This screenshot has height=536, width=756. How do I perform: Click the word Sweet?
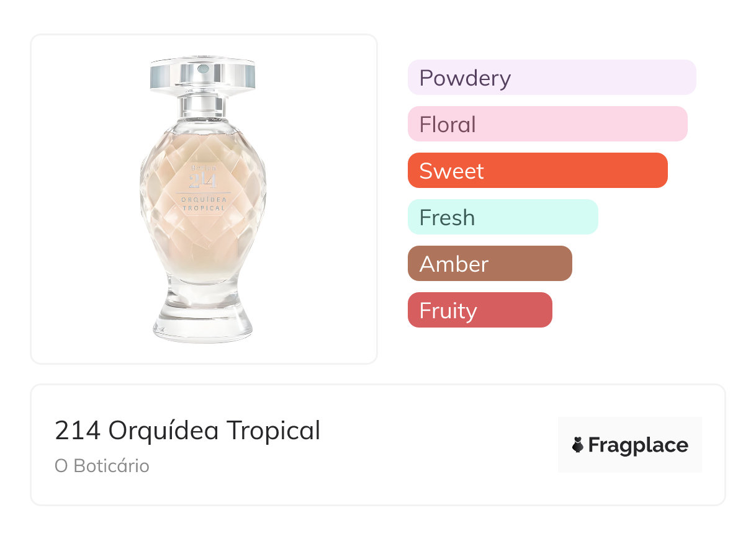click(x=451, y=171)
